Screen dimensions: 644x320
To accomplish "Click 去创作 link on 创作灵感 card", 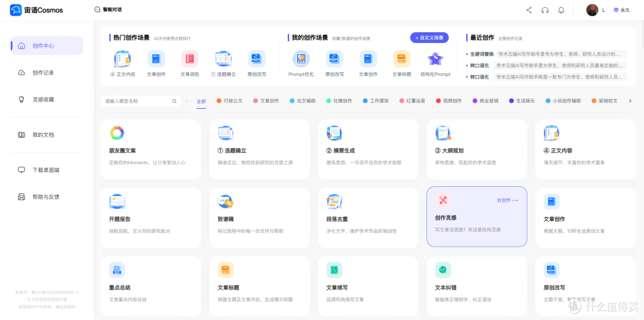I will tap(507, 201).
